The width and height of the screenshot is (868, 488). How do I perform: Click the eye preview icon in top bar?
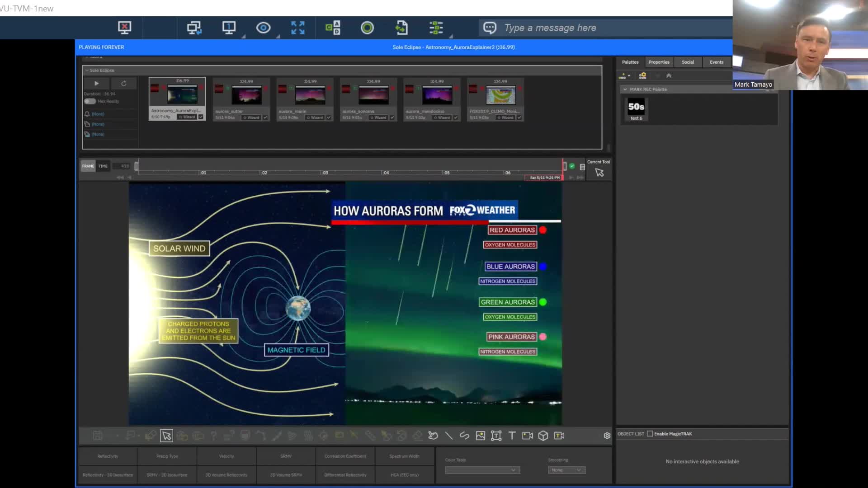(263, 28)
